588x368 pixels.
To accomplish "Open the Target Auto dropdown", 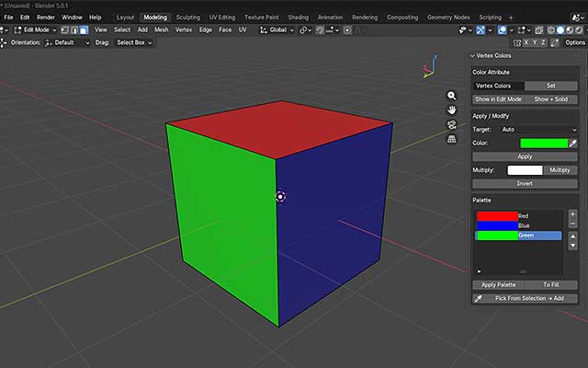I will tap(538, 130).
